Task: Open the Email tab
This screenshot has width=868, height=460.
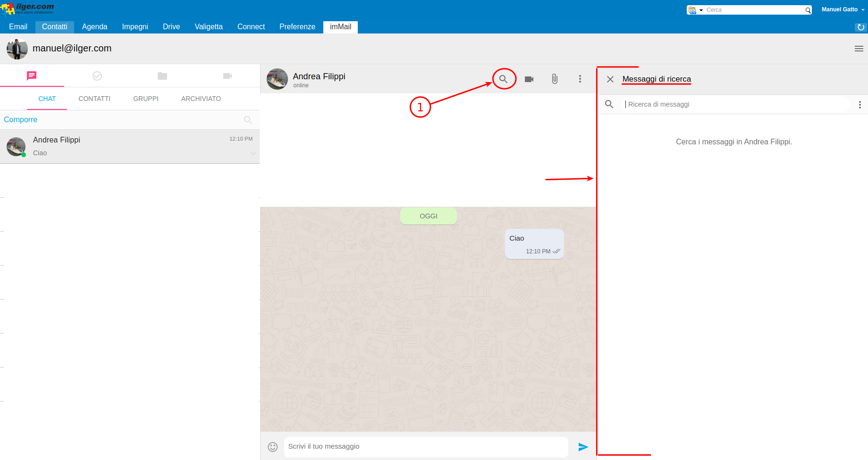Action: (x=18, y=27)
